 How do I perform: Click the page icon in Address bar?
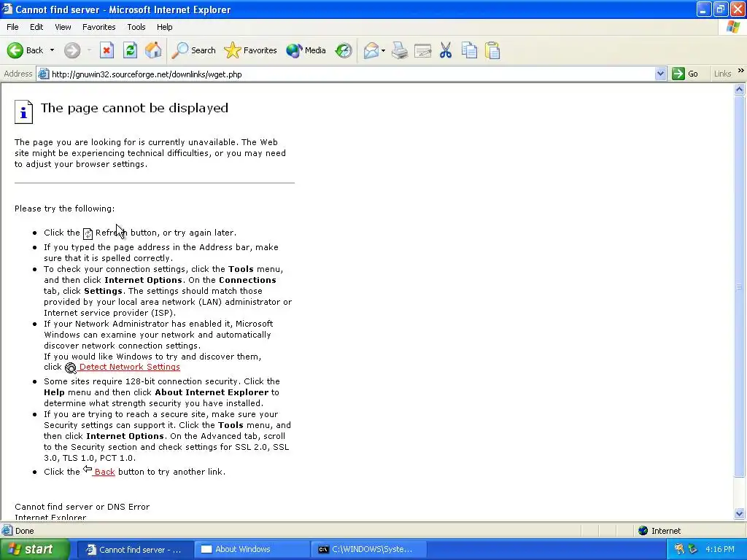click(x=43, y=74)
